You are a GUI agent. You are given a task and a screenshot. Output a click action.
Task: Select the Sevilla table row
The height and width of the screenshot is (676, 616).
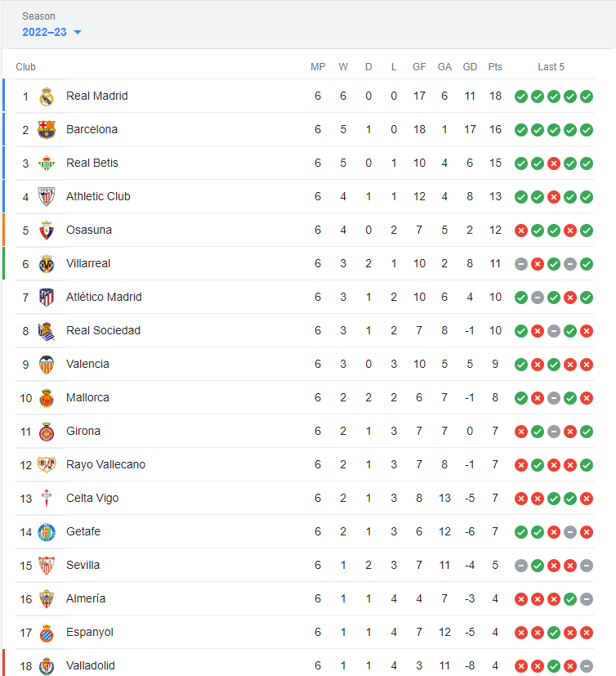tap(305, 565)
